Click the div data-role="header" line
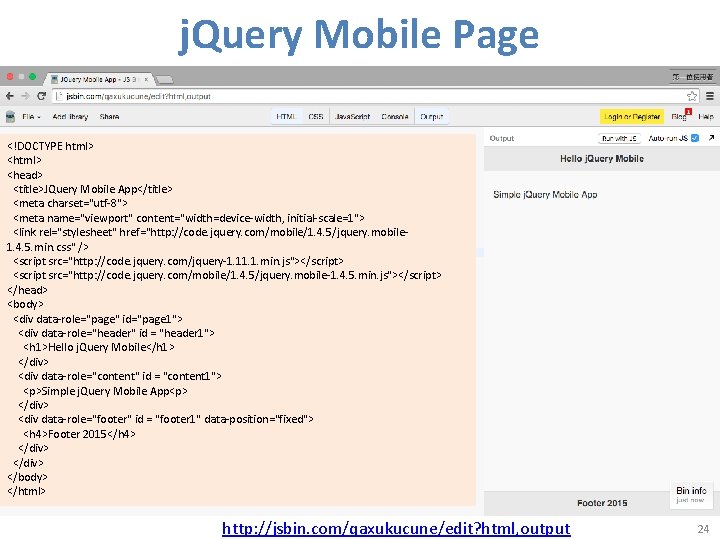 pyautogui.click(x=116, y=333)
